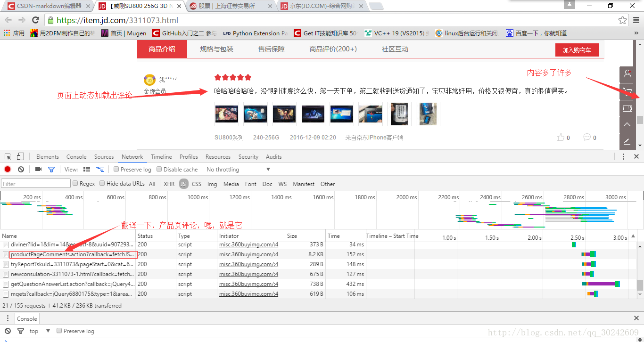Check the box beside productPageComments.action row
The height and width of the screenshot is (342, 644).
tap(6, 254)
